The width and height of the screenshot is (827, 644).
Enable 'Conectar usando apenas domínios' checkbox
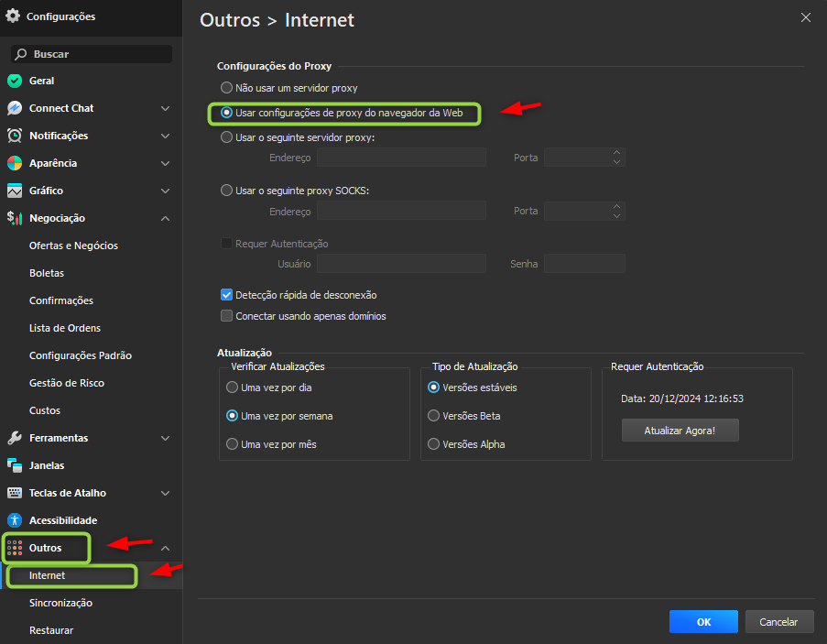pos(227,316)
